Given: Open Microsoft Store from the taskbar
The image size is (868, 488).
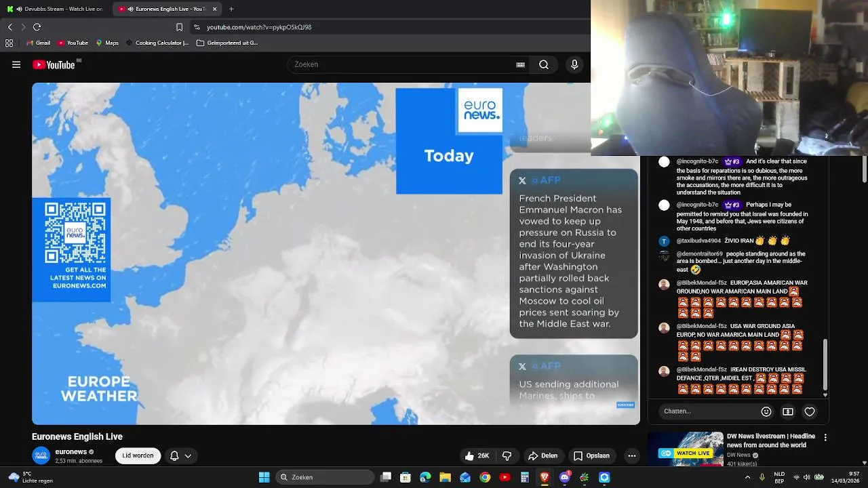Looking at the screenshot, I should click(x=406, y=477).
